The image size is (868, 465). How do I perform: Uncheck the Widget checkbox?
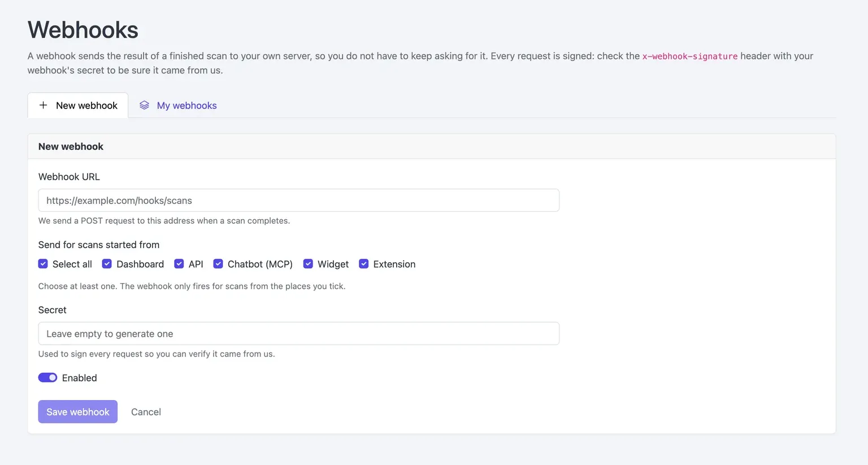(308, 264)
